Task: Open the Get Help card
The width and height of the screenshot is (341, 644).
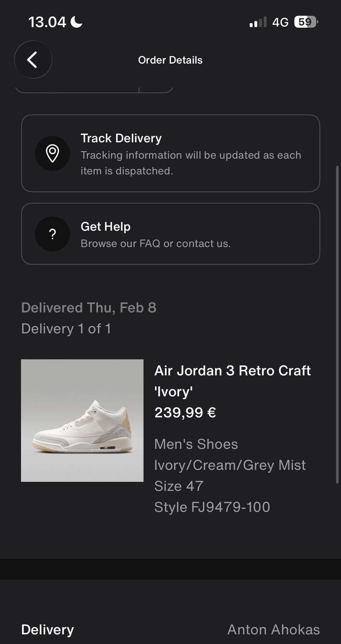Action: coord(170,234)
